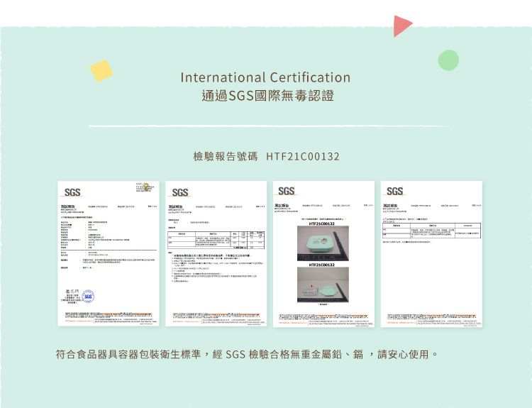This screenshot has width=532, height=408.
Task: Click the upper green container photo in third report
Action: [323, 243]
